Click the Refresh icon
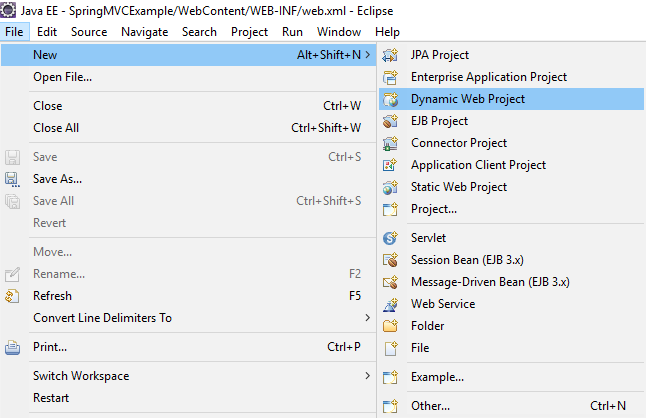This screenshot has height=418, width=646. pyautogui.click(x=12, y=296)
